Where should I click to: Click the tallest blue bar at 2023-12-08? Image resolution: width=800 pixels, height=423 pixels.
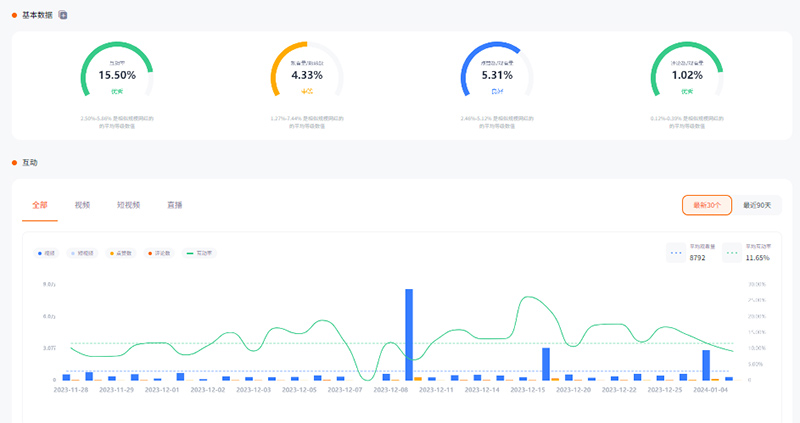(409, 335)
